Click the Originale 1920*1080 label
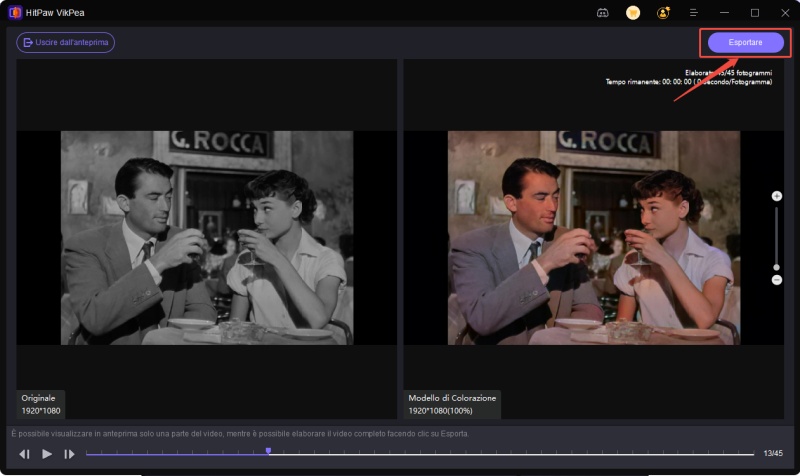The image size is (800, 476). coord(40,404)
